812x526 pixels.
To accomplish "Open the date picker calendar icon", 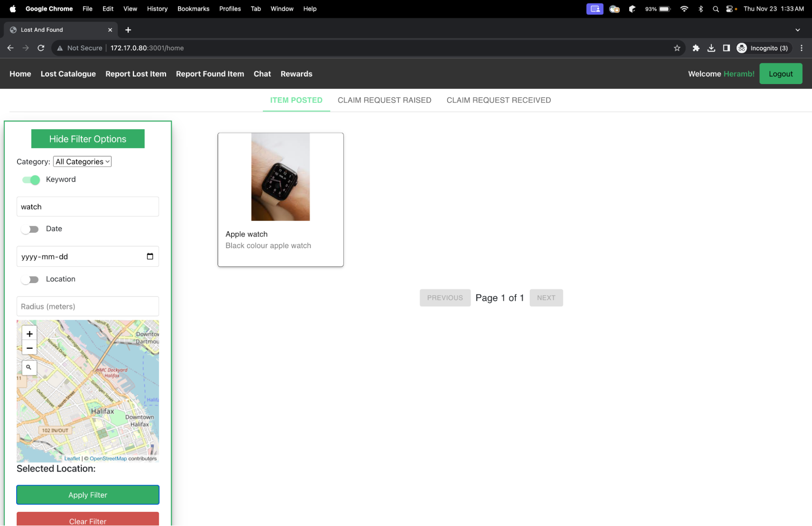I will 150,256.
